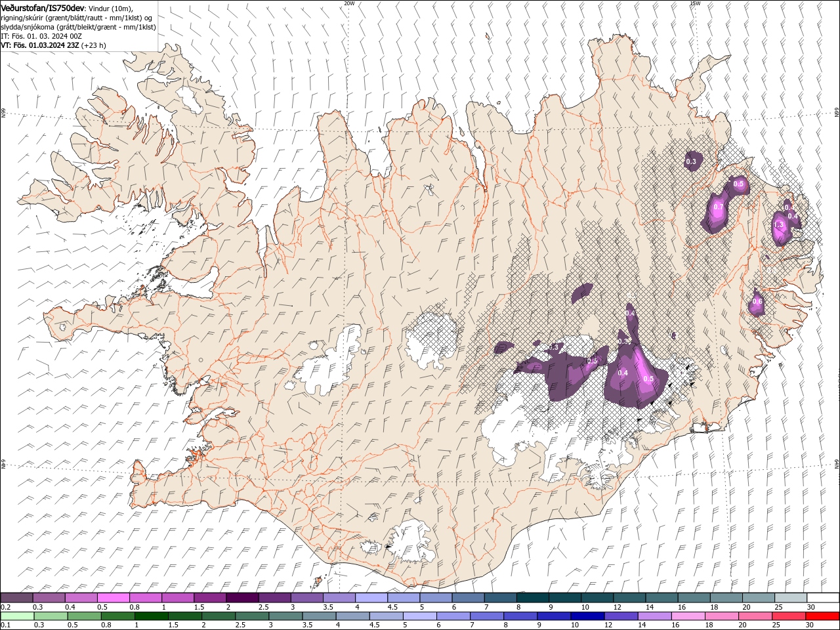
Task: Pick upper legend swatch between 2 and 2.5
Action: click(242, 598)
